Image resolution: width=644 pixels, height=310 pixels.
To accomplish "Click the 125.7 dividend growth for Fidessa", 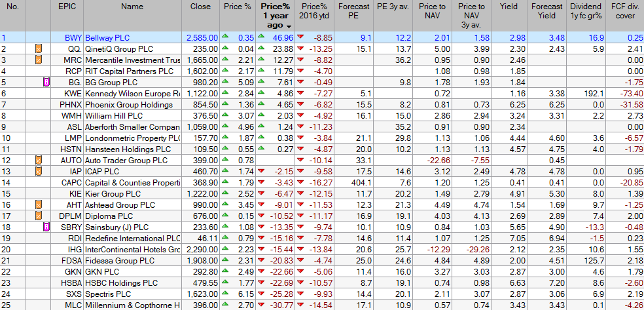I will 594,261.
